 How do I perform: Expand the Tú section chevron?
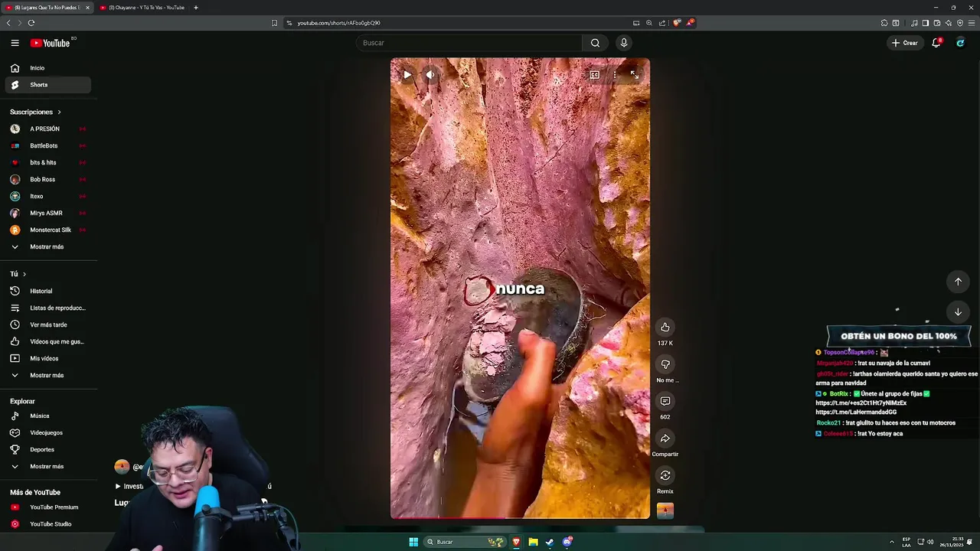tap(24, 274)
